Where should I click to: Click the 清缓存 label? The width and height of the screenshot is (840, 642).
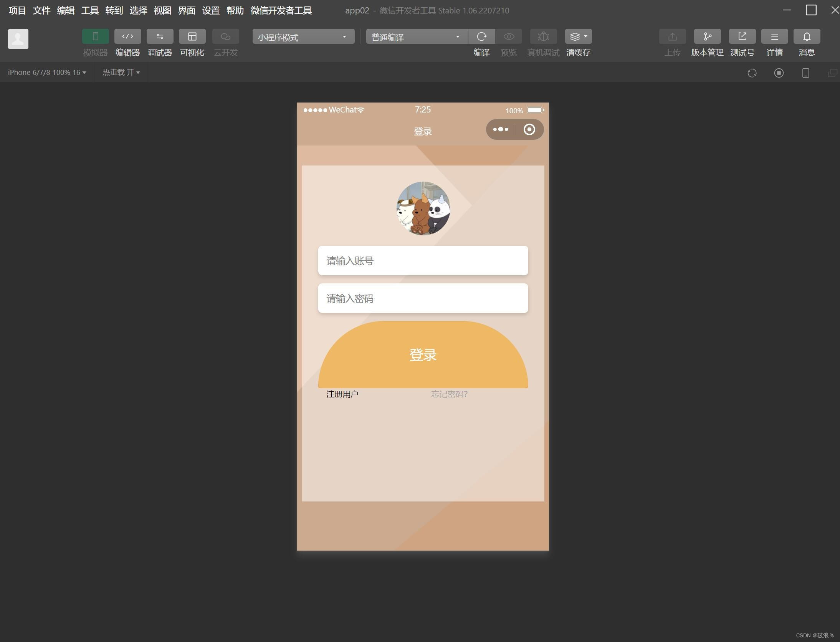pos(578,53)
